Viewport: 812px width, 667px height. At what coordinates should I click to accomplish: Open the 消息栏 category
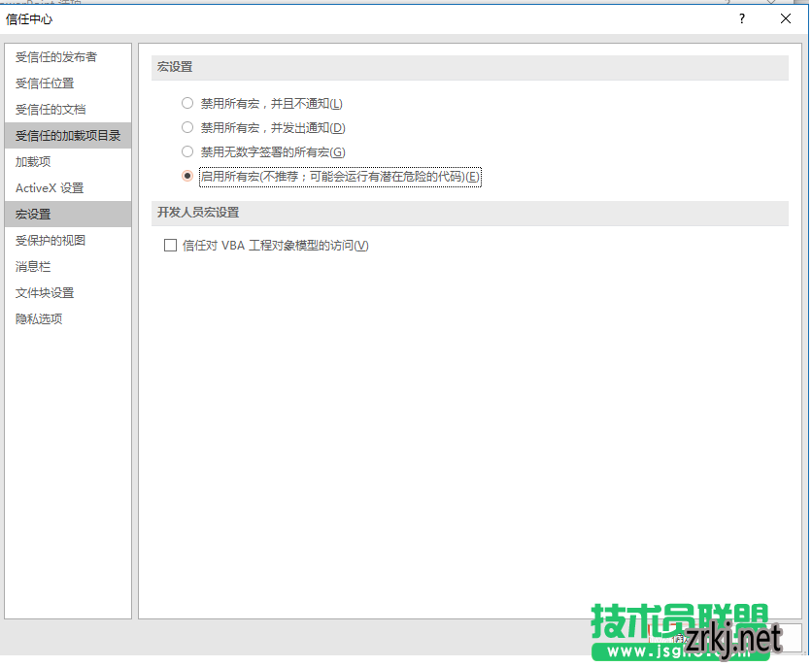(x=68, y=266)
